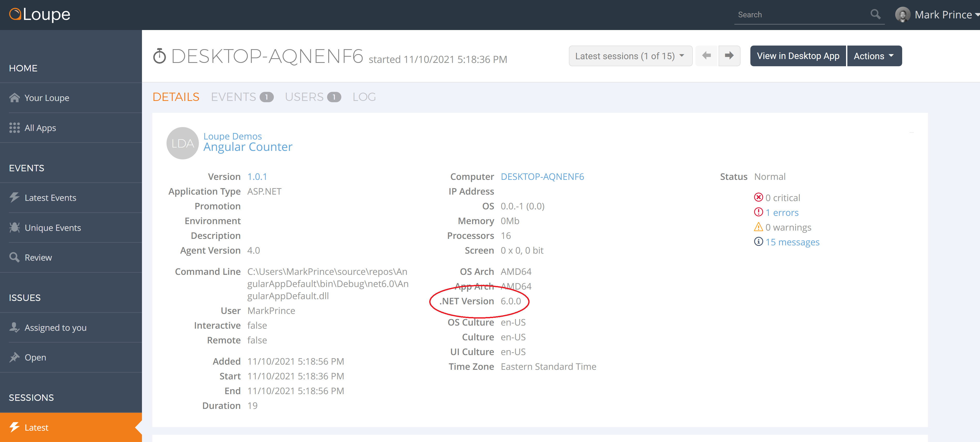Click the Latest Events lightning icon

point(14,198)
